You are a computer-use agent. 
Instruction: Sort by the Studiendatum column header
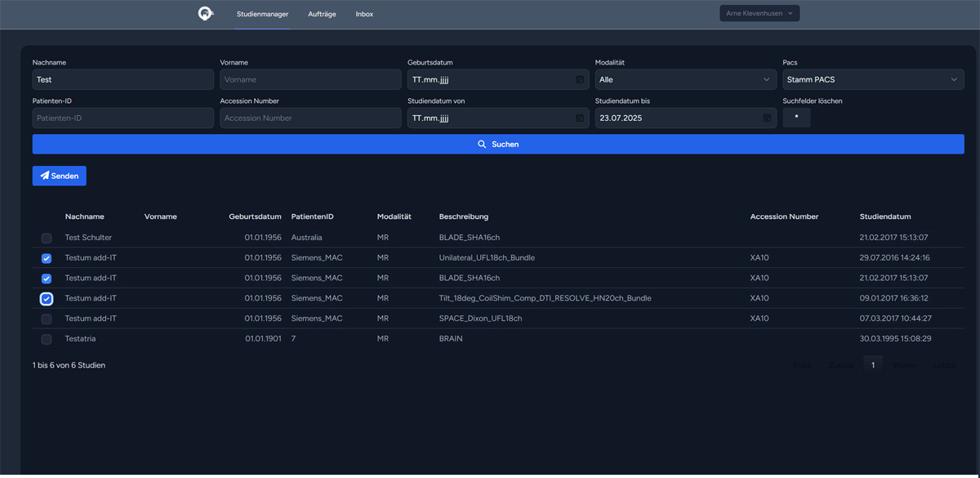tap(884, 217)
